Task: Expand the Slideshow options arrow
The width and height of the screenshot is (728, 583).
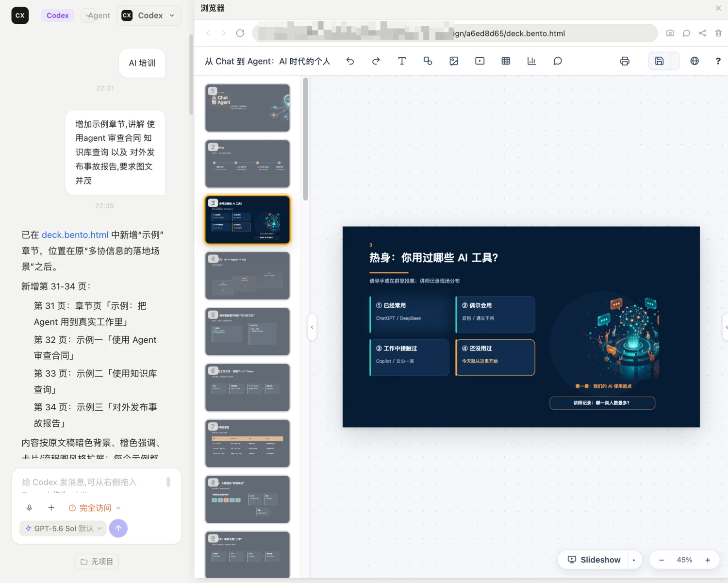Action: tap(634, 560)
